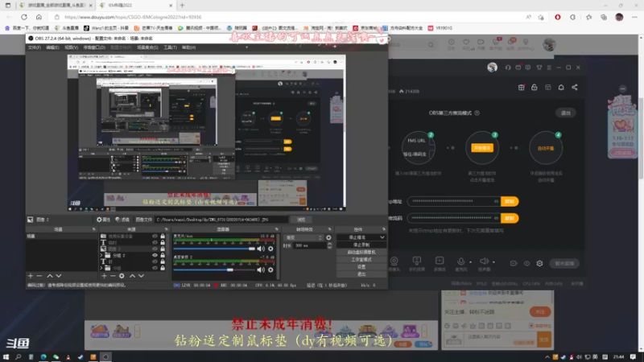644x362 pixels.
Task: Pop out the scenes dock panel
Action: [x=93, y=229]
